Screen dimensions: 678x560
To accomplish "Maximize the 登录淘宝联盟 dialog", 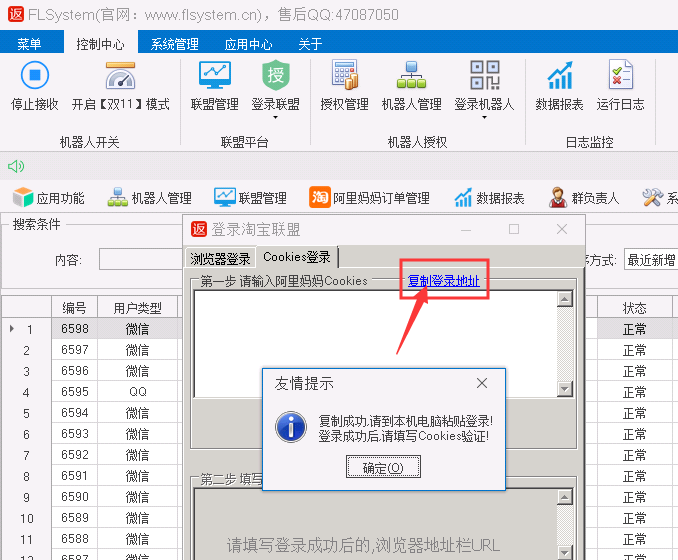I will pyautogui.click(x=514, y=229).
